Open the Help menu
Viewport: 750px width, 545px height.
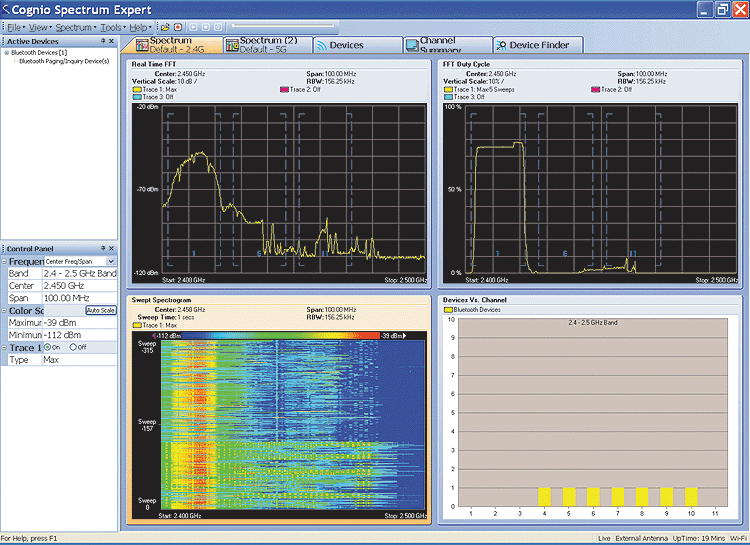point(140,27)
